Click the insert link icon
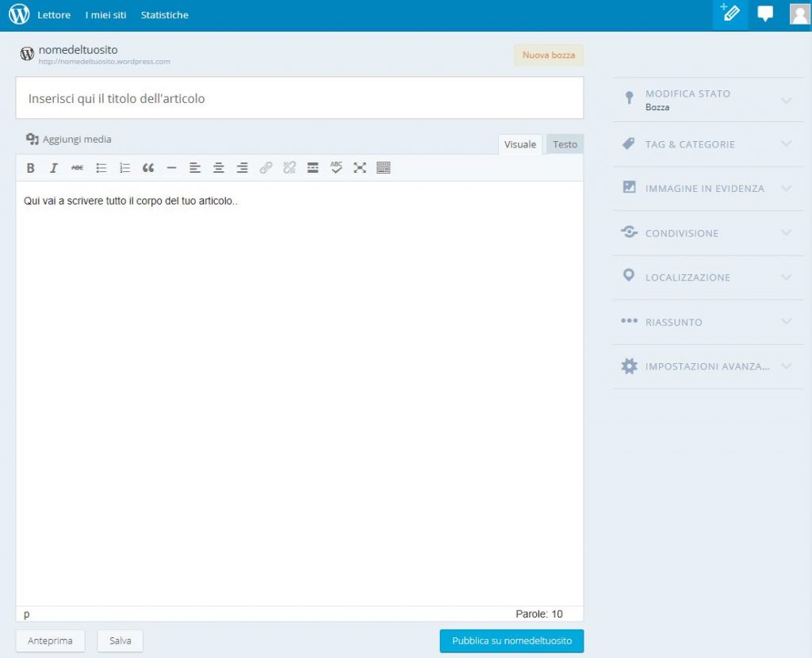The height and width of the screenshot is (658, 812). pyautogui.click(x=266, y=168)
